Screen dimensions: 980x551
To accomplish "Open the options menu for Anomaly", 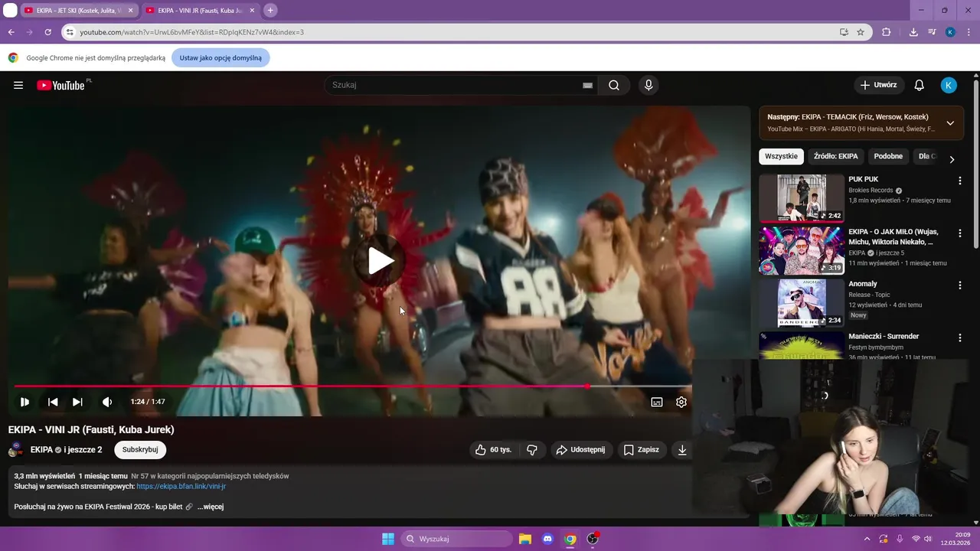I will (x=959, y=285).
